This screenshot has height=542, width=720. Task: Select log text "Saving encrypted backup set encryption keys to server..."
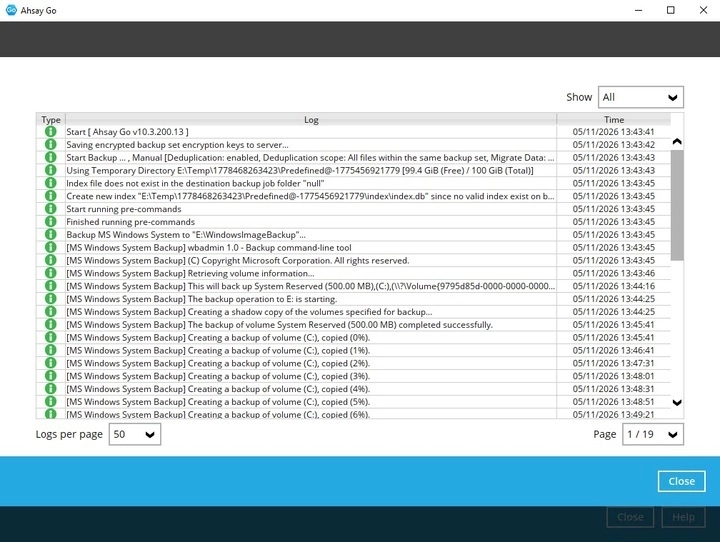click(x=177, y=145)
